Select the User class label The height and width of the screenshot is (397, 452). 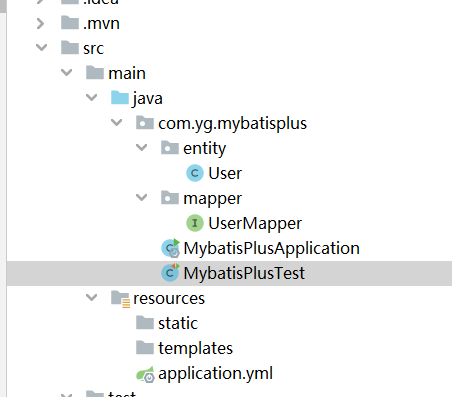point(225,173)
